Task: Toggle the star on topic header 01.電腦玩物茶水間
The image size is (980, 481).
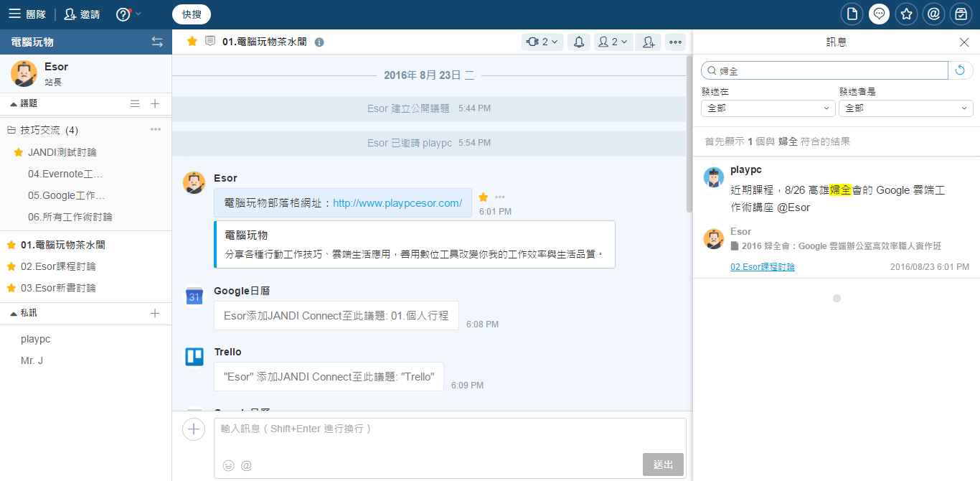Action: click(x=192, y=42)
